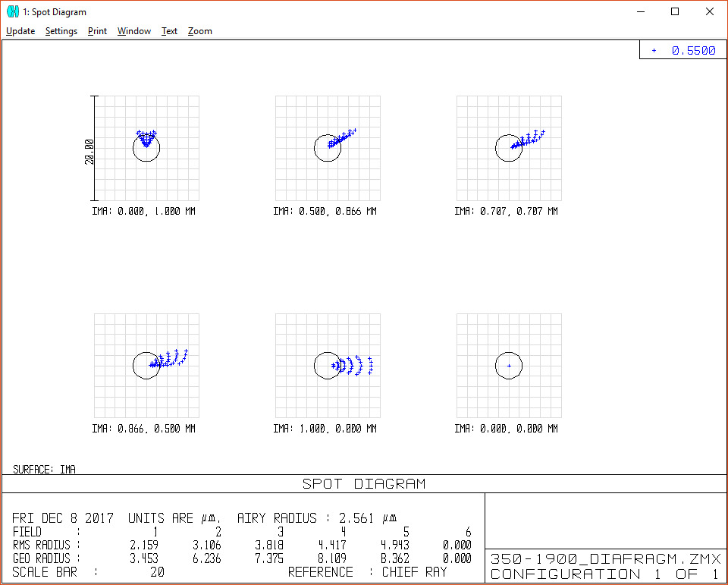Click the spot plot for IMA 0.866, 0.500 MM
728x585 pixels.
(x=146, y=366)
